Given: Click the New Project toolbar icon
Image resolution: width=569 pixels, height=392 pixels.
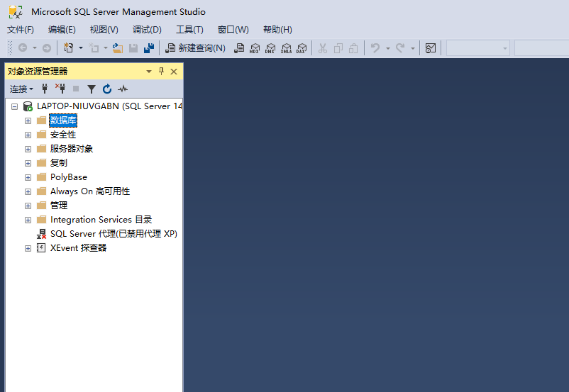Looking at the screenshot, I should (68, 48).
